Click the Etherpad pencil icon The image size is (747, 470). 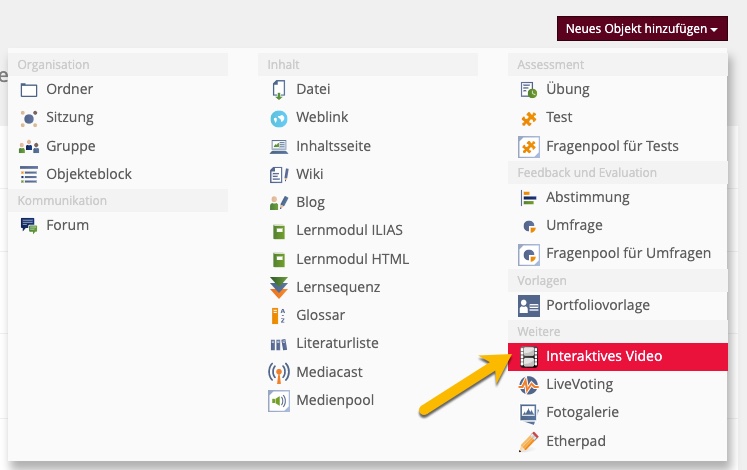coord(529,441)
